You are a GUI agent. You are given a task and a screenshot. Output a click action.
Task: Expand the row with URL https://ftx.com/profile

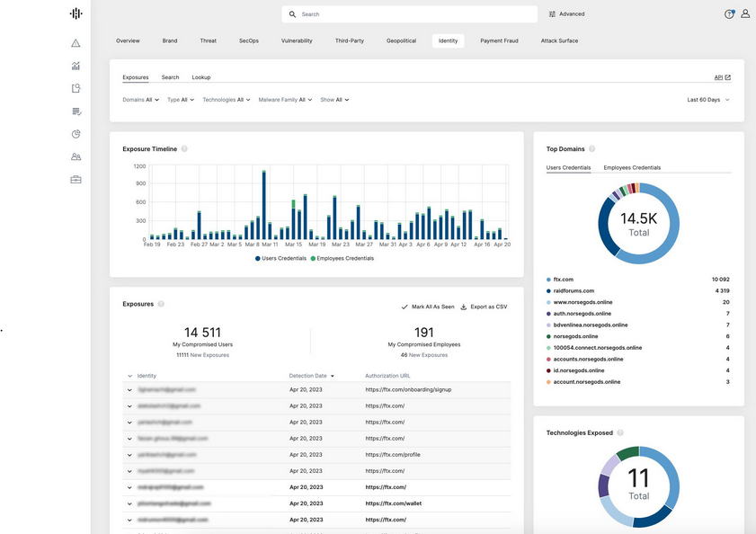tap(129, 455)
